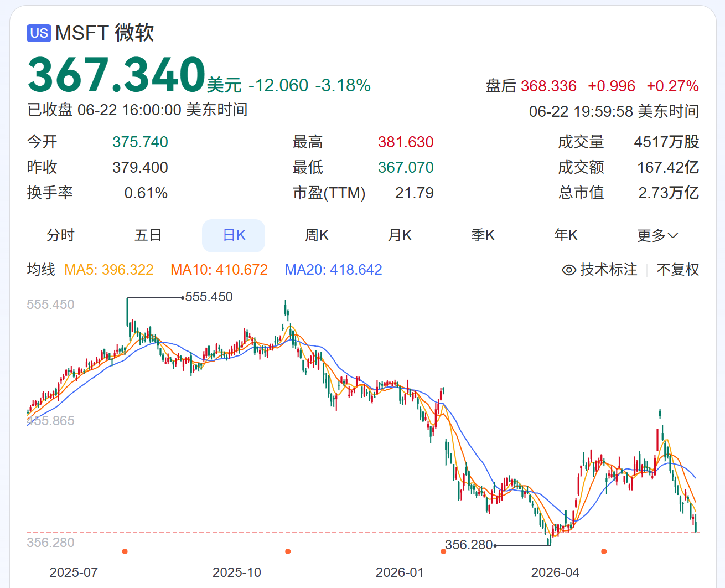725x588 pixels.
Task: Click the MA20: 418.642 indicator label
Action: click(334, 270)
